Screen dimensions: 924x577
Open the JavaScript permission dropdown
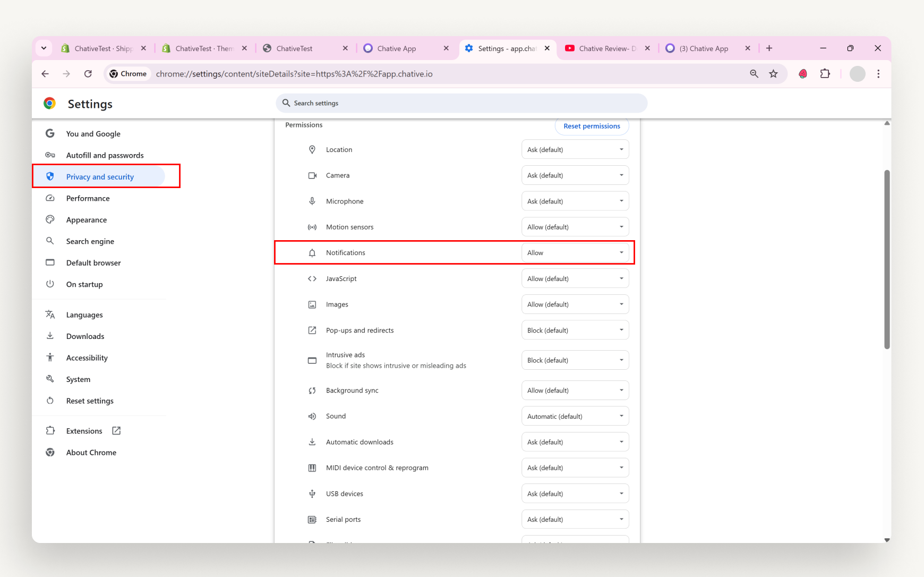pyautogui.click(x=575, y=278)
